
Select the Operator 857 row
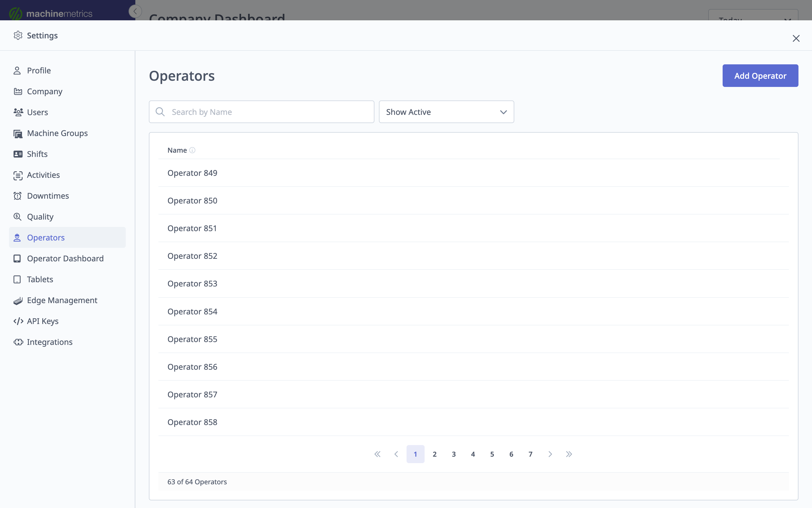pyautogui.click(x=473, y=395)
